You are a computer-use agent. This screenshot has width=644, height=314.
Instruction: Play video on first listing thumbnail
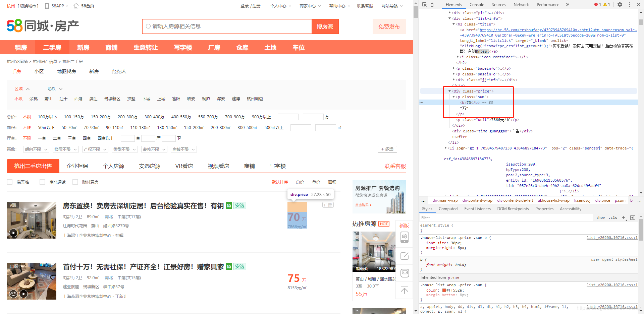(x=13, y=233)
